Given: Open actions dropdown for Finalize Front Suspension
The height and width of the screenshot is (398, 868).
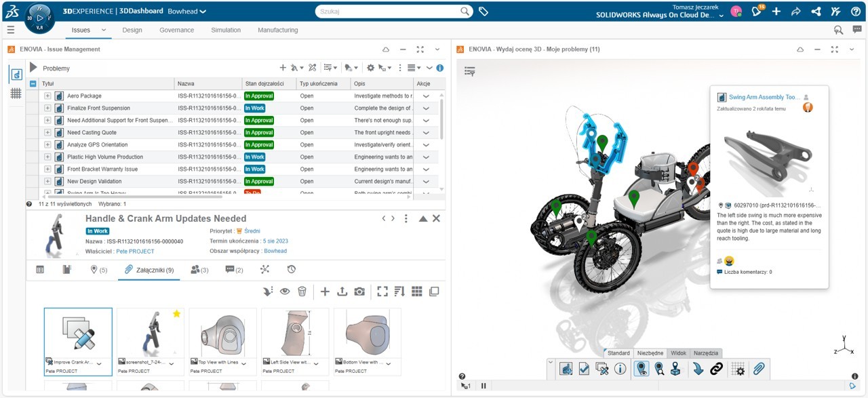Looking at the screenshot, I should 426,108.
